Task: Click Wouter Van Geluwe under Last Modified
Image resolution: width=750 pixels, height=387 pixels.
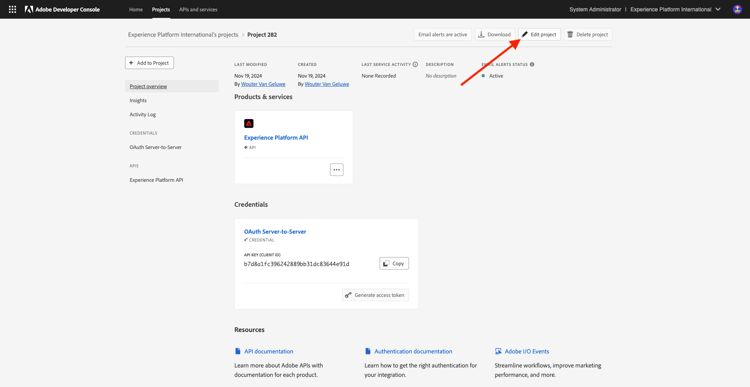Action: point(263,84)
